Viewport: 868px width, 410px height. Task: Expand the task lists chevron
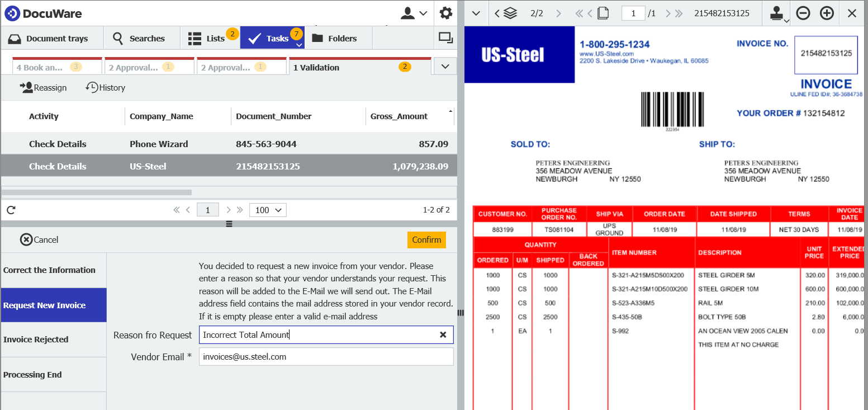445,66
